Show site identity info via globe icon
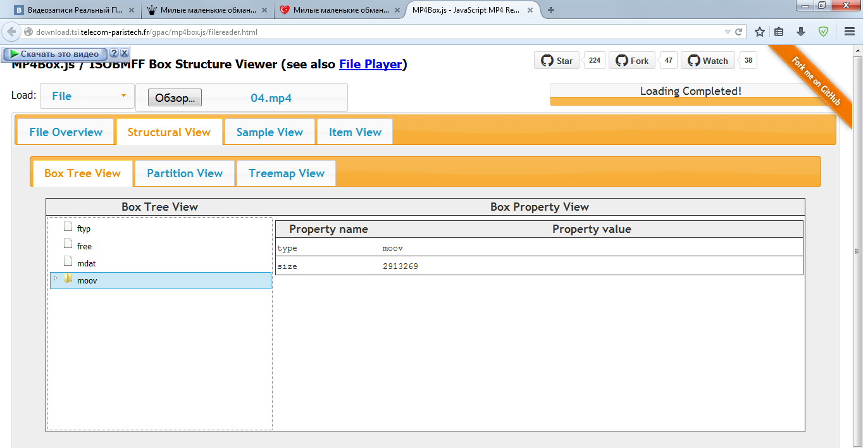868x448 pixels. (28, 32)
